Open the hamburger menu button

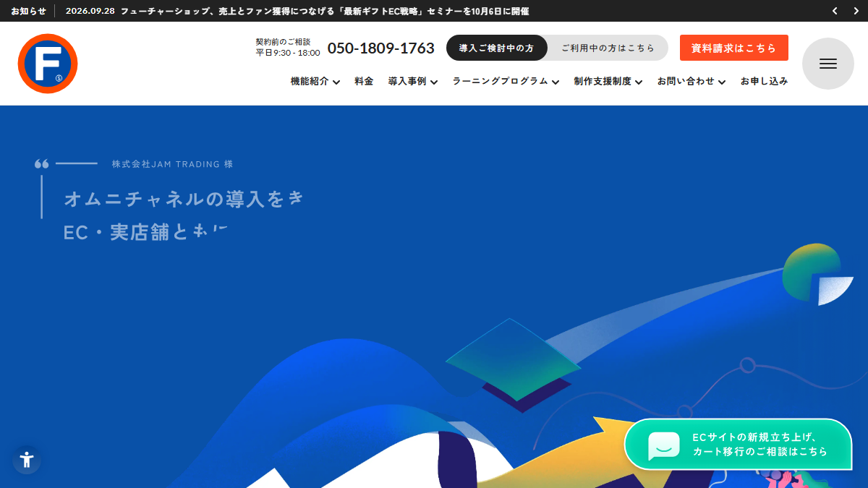pos(828,64)
